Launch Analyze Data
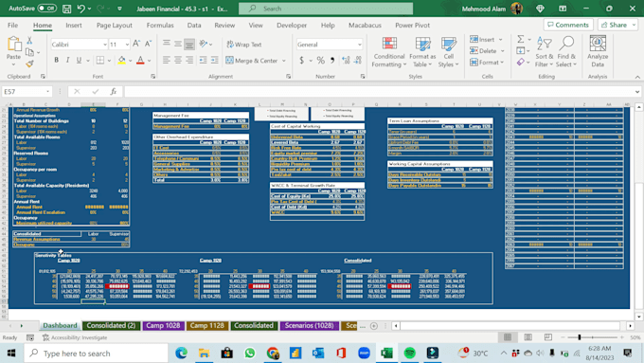 pos(598,52)
